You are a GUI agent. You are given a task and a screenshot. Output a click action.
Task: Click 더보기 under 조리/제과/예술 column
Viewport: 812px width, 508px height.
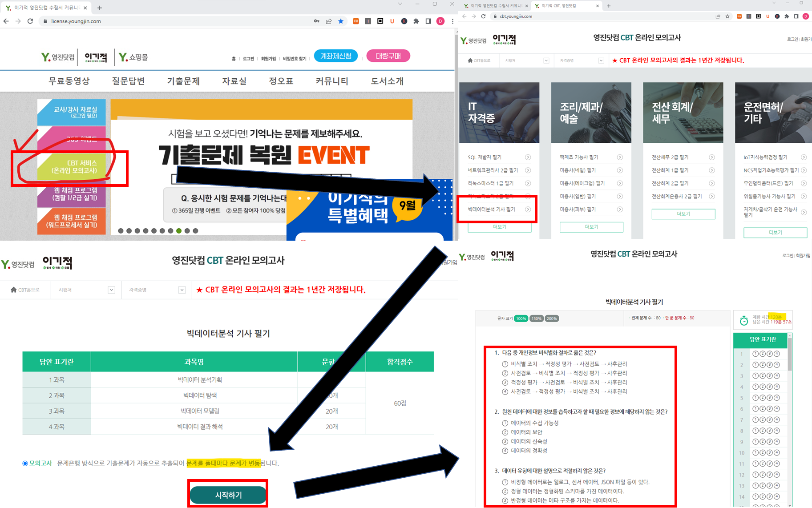pyautogui.click(x=591, y=227)
